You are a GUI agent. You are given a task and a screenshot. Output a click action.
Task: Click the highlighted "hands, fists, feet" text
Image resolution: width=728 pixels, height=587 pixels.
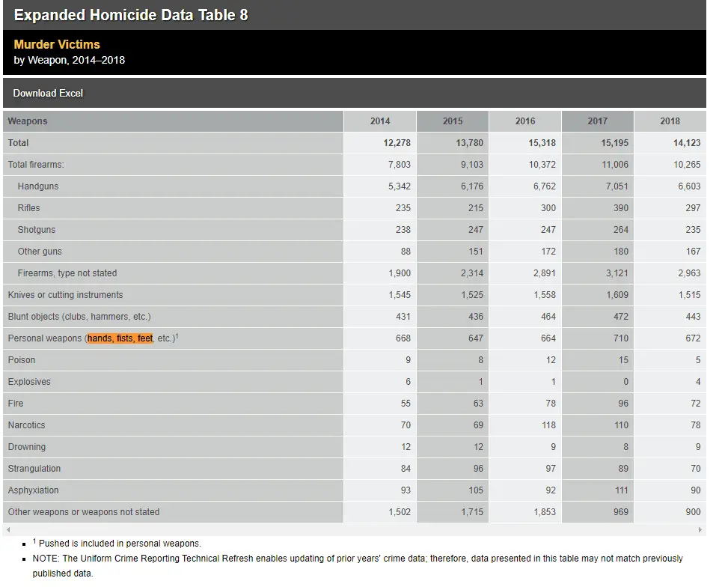pos(120,338)
